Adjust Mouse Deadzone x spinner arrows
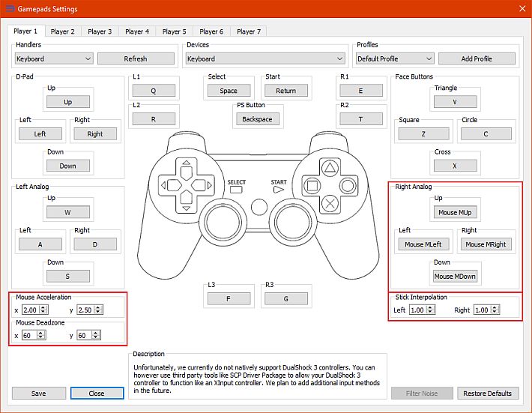 pos(41,335)
